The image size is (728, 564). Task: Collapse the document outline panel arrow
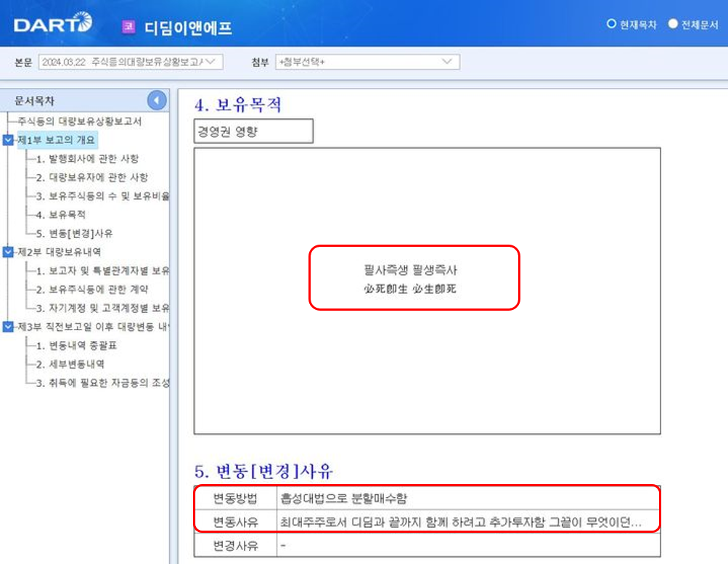157,100
